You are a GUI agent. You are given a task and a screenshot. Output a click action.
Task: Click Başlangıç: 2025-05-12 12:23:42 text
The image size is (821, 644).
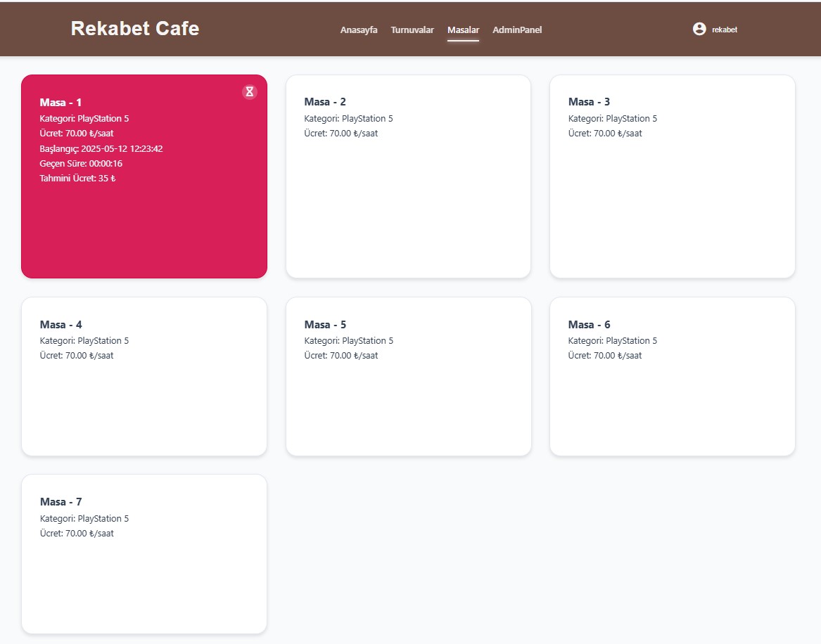[x=101, y=148]
